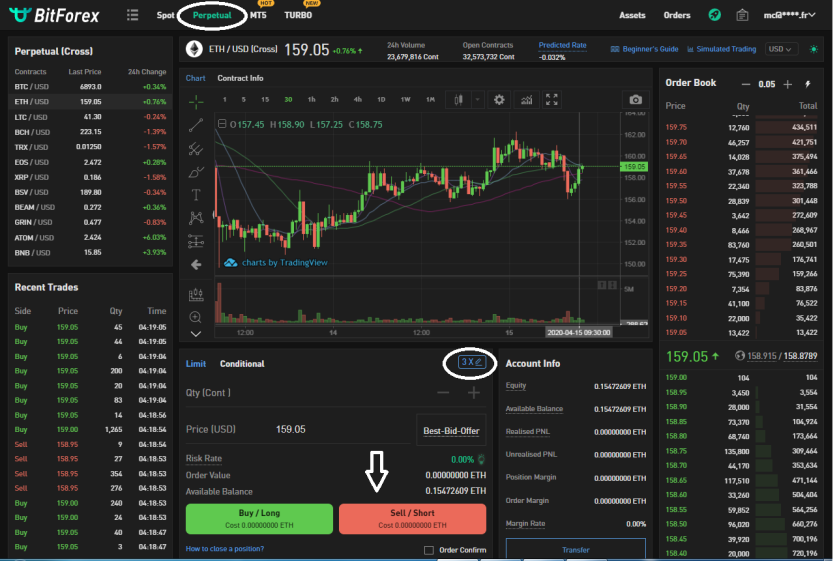Open MT5 menu item
837x561 pixels.
click(x=258, y=15)
